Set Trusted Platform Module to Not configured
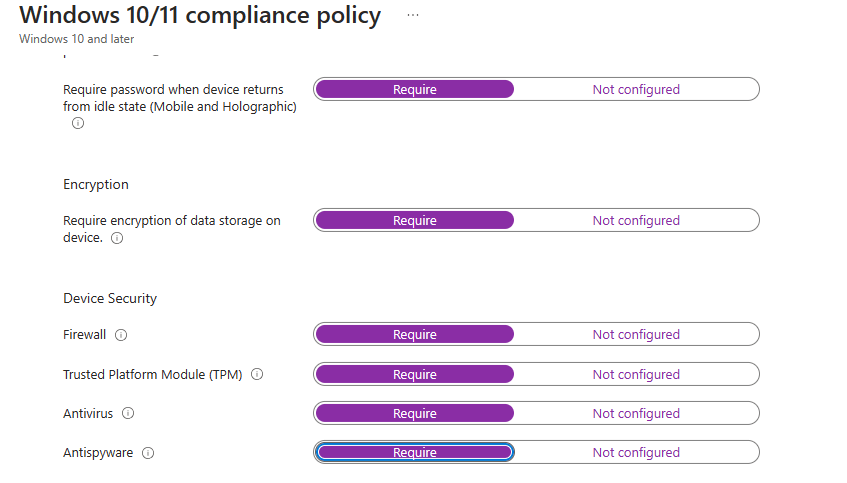This screenshot has height=483, width=847. point(636,374)
